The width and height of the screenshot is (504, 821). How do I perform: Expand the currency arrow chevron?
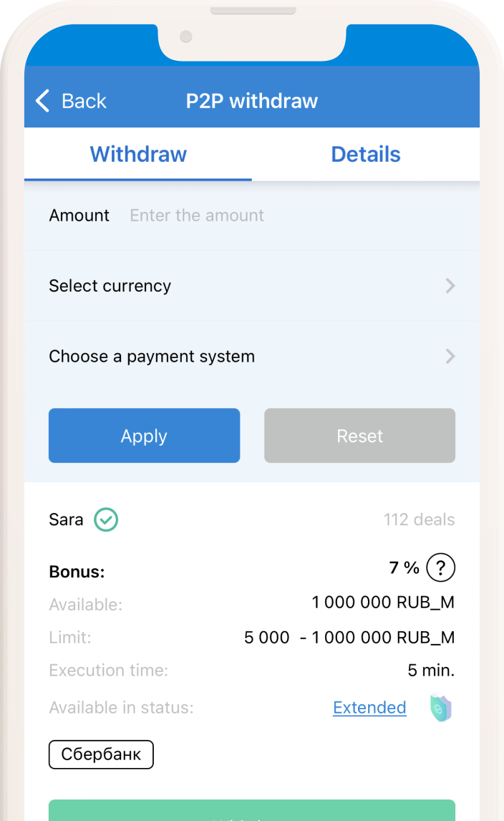(x=450, y=286)
